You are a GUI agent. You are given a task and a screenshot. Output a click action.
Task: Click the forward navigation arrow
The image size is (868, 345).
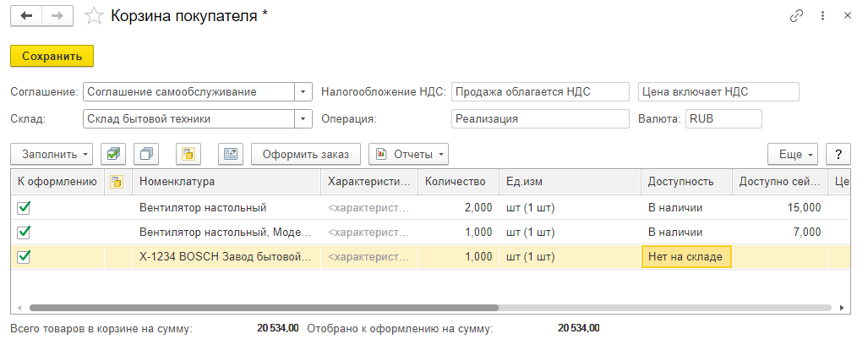(x=58, y=16)
